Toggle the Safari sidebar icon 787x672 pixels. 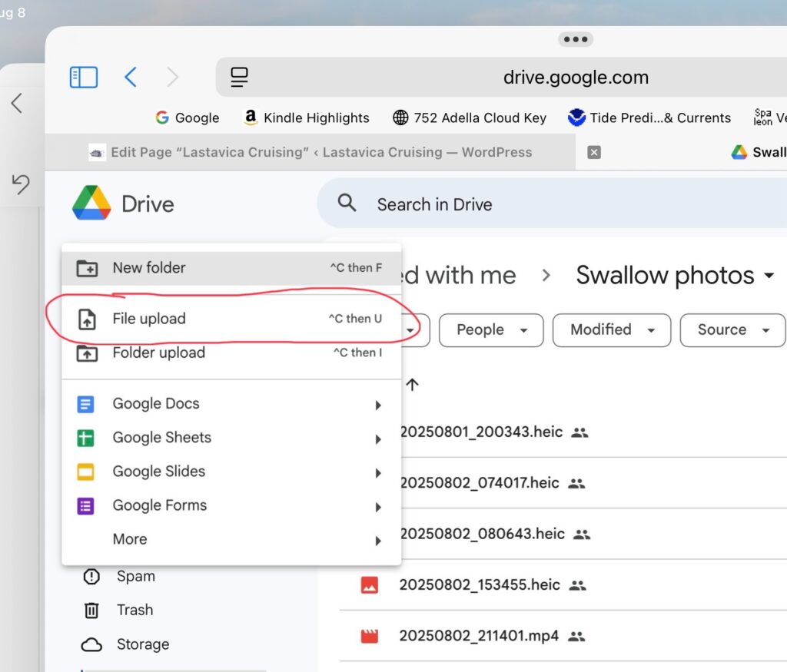point(83,78)
